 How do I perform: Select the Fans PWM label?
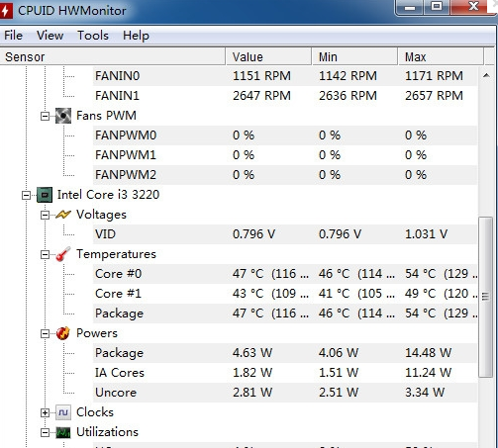coord(106,116)
